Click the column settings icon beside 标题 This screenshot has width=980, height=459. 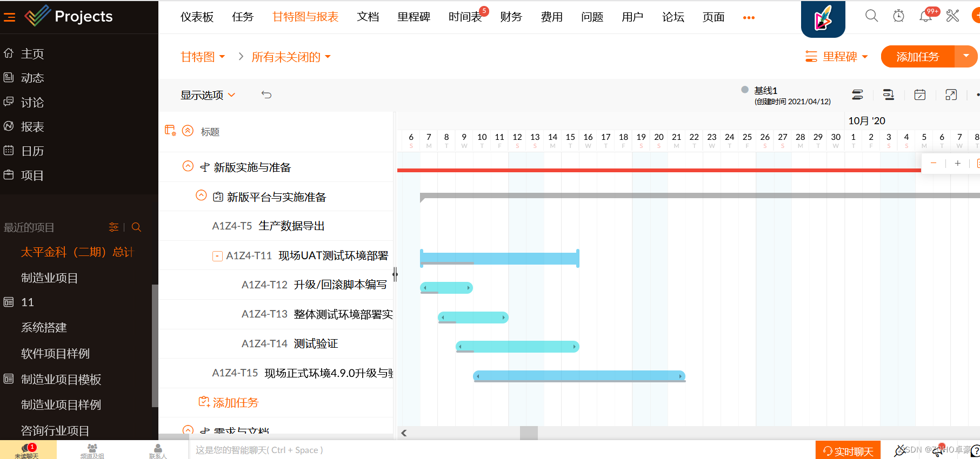170,131
